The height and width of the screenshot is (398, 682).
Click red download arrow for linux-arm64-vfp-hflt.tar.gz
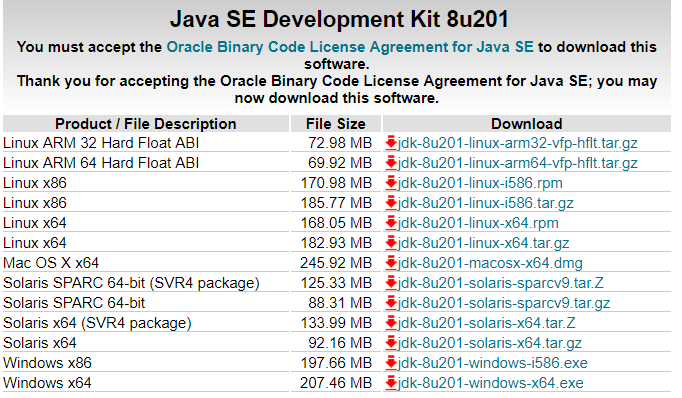(x=391, y=163)
